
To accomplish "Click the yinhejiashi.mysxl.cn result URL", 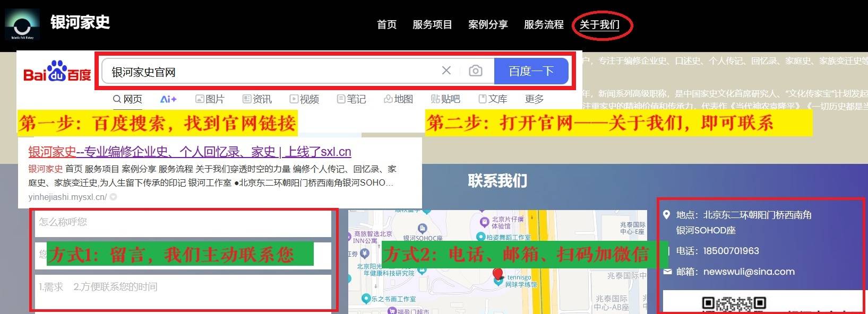I will tap(67, 197).
